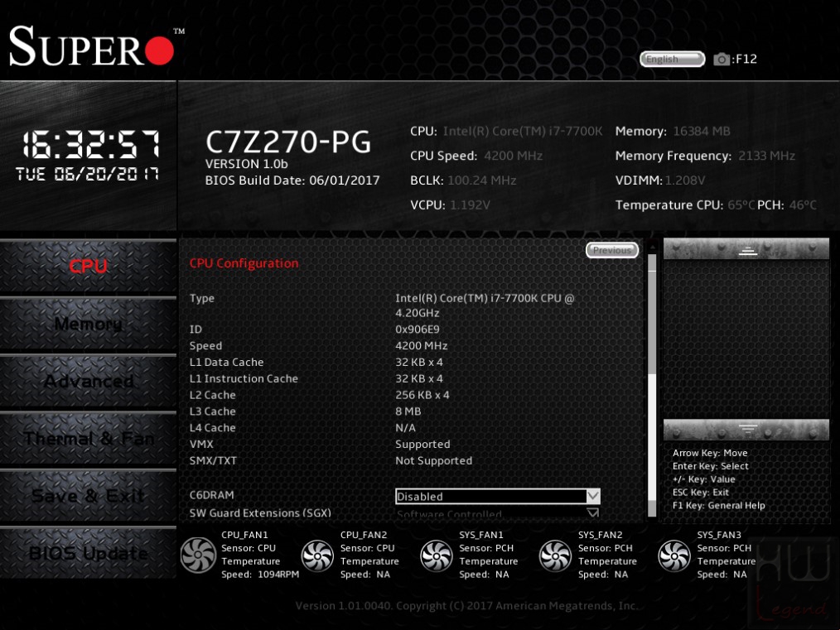This screenshot has width=840, height=630.
Task: Click the CPU_FAN2 label
Action: pyautogui.click(x=364, y=535)
